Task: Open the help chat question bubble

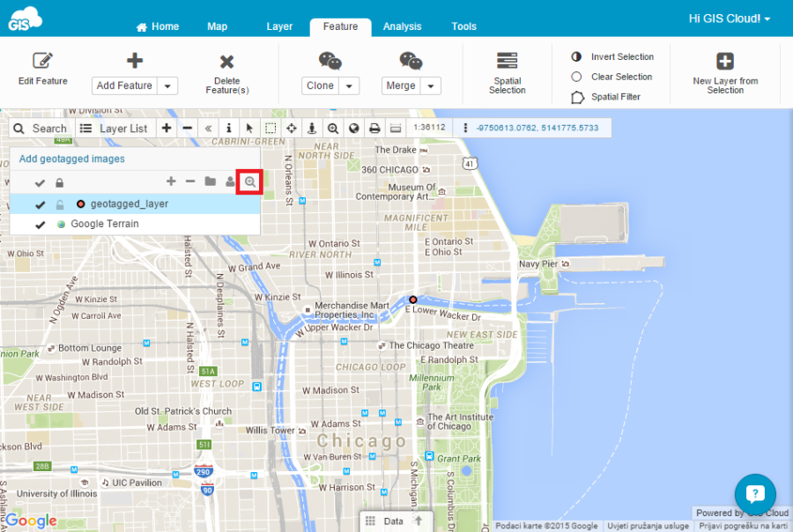Action: click(x=754, y=494)
